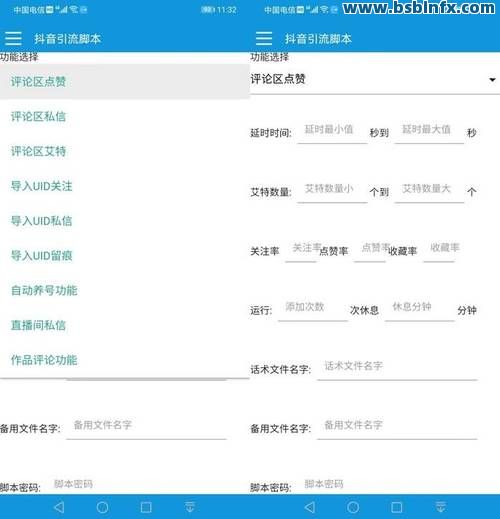The image size is (500, 519).
Task: Click 备用文件名字 field in left screen
Action: (x=147, y=428)
